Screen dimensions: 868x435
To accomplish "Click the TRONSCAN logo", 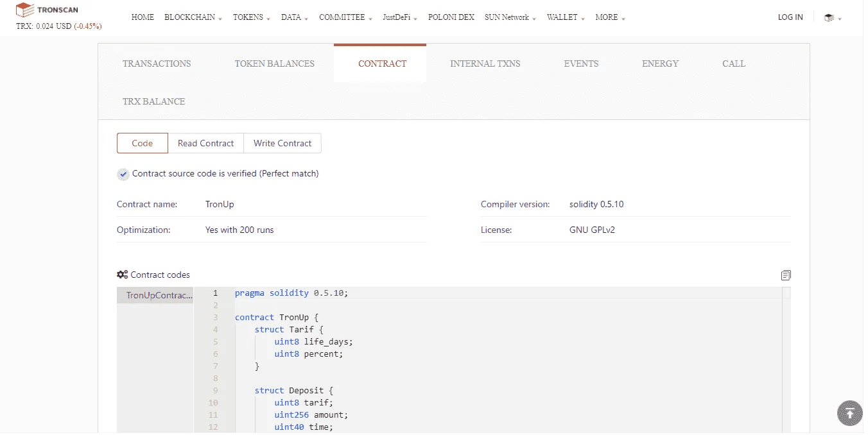I will pyautogui.click(x=48, y=10).
